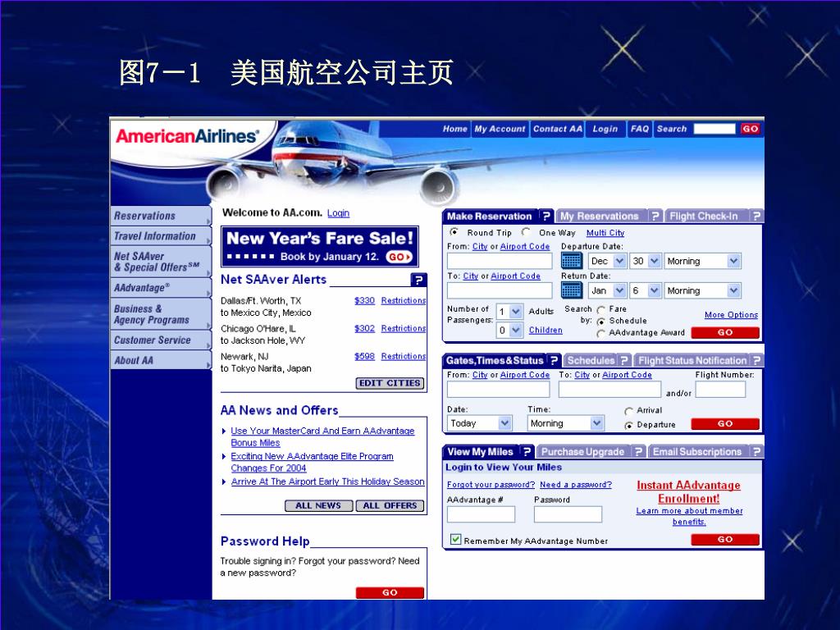This screenshot has width=840, height=630.
Task: Open return time dropdown Morning
Action: [703, 290]
